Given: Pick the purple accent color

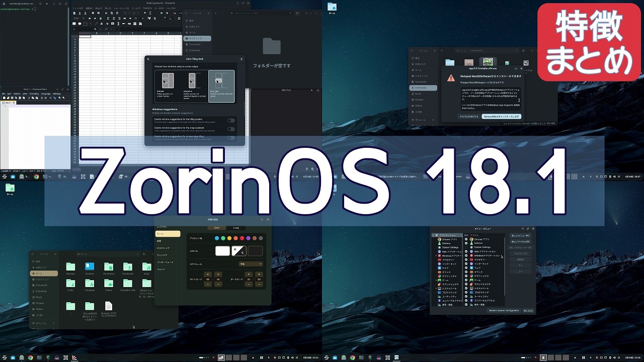Looking at the screenshot, I should click(x=248, y=238).
